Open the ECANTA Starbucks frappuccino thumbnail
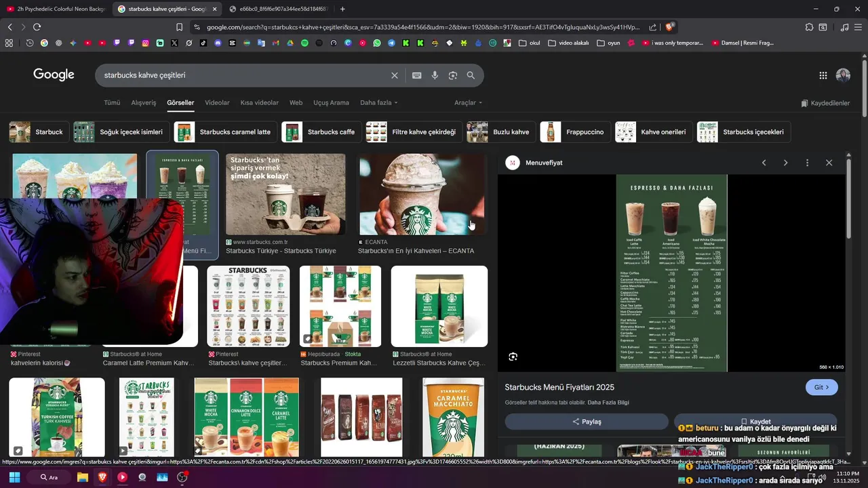The image size is (868, 488). (422, 195)
